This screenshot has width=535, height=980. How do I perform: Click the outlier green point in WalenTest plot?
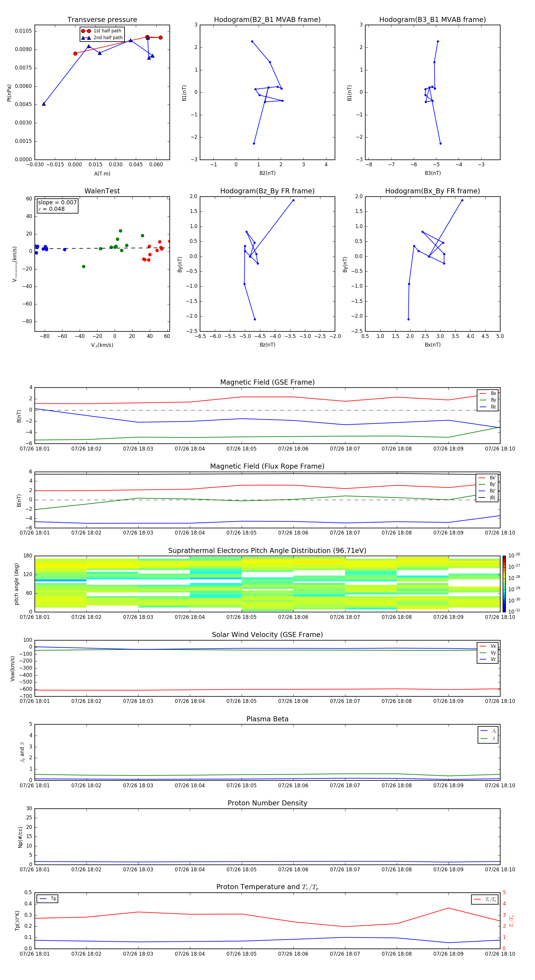(84, 267)
